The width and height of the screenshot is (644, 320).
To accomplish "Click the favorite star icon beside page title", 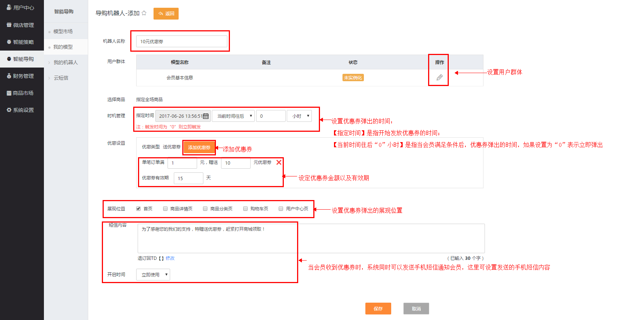I will pyautogui.click(x=144, y=13).
